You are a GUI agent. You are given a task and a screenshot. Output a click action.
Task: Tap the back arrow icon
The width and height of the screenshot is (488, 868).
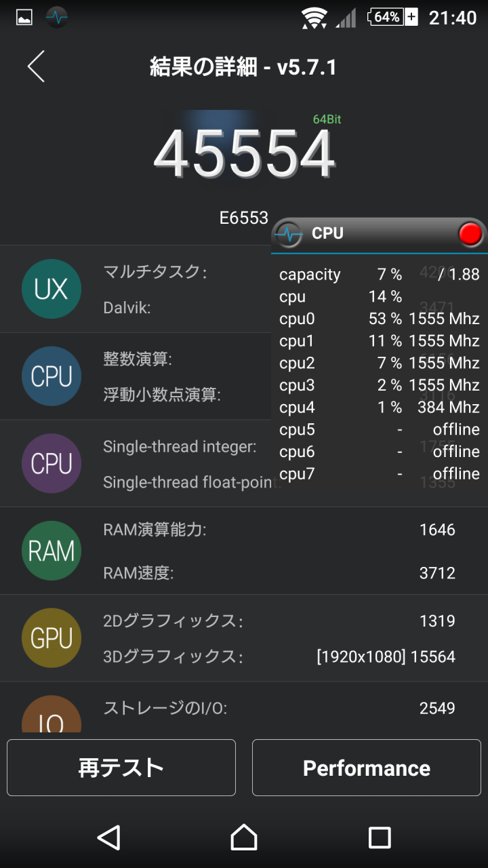point(36,66)
